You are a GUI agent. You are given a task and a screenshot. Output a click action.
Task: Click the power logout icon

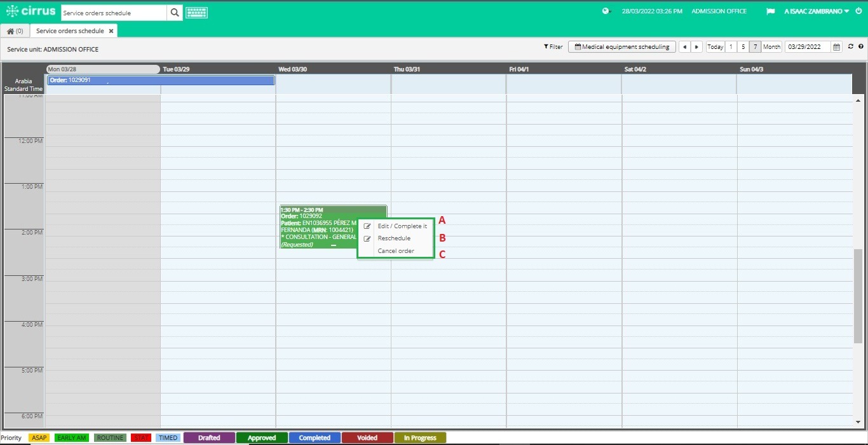pos(859,11)
